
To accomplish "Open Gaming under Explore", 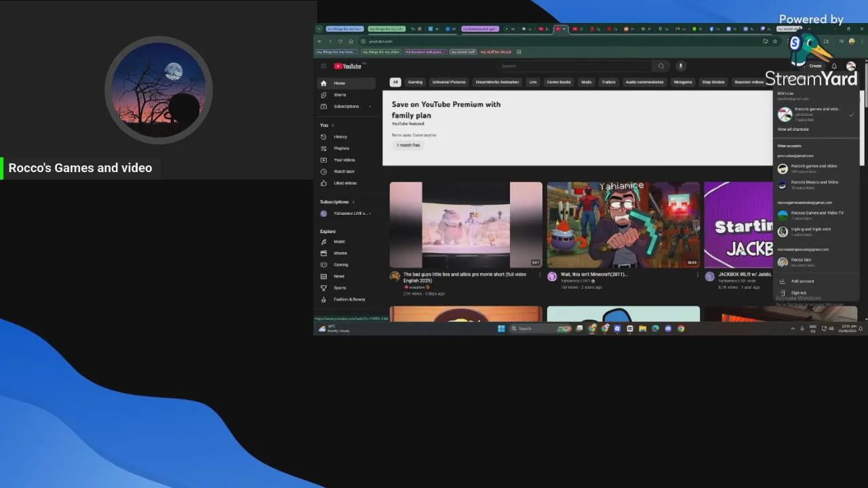I will 347,264.
